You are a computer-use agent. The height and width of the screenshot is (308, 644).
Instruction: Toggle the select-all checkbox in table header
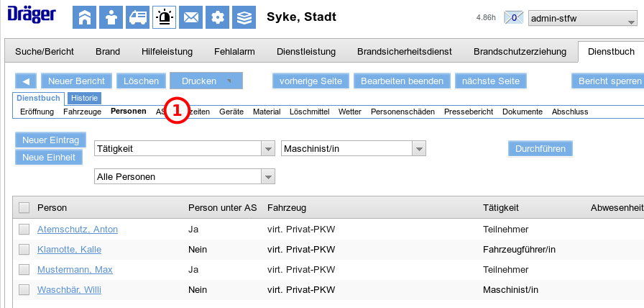24,208
